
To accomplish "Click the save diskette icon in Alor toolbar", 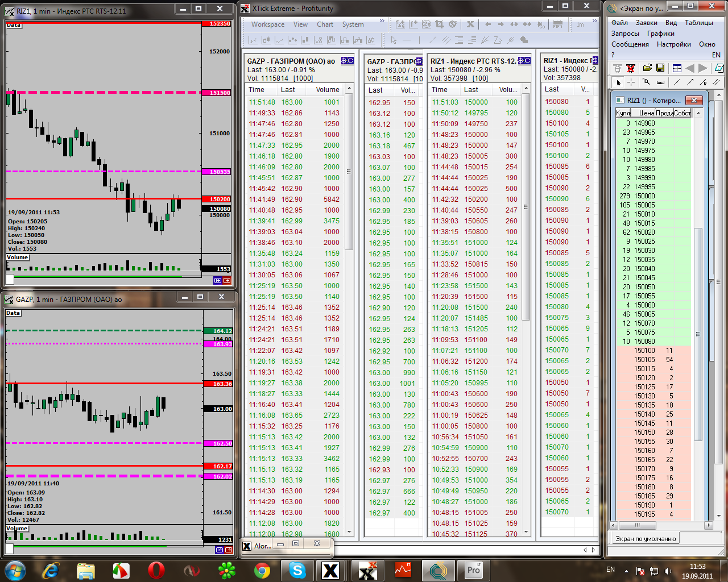I will point(660,68).
